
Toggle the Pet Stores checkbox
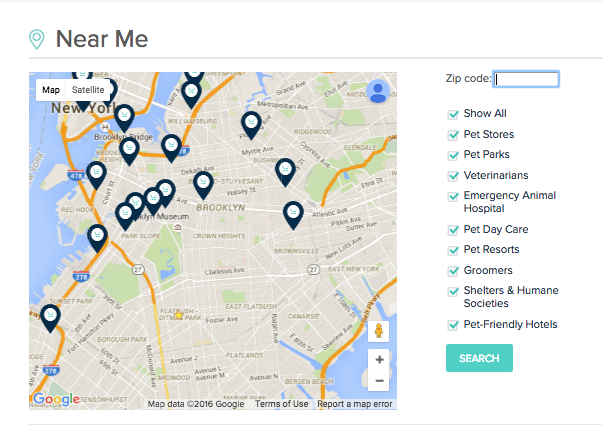454,135
